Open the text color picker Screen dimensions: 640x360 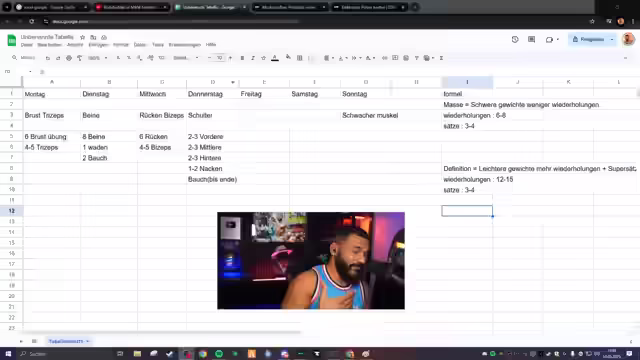pyautogui.click(x=275, y=58)
